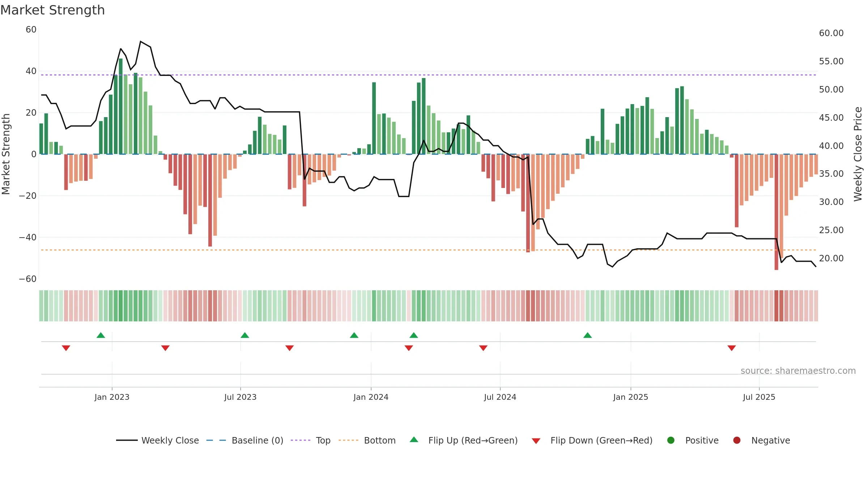Screen dimensions: 868x488
Task: Click the green flip-up marker just before Jan 2024
Action: tap(354, 335)
